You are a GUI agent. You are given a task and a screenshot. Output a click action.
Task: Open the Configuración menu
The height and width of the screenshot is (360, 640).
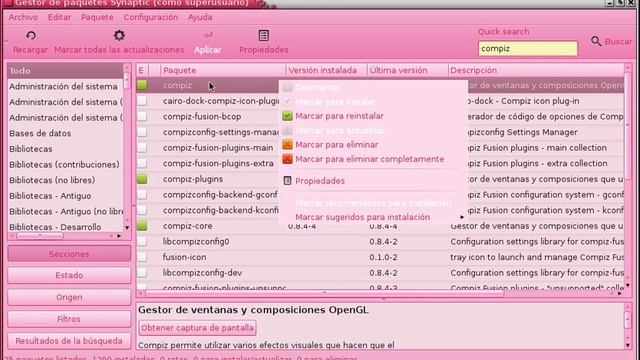(151, 17)
